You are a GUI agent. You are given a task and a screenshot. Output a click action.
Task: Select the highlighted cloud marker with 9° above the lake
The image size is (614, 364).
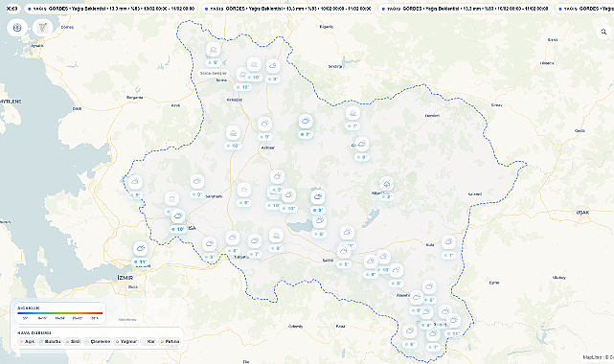pyautogui.click(x=318, y=197)
